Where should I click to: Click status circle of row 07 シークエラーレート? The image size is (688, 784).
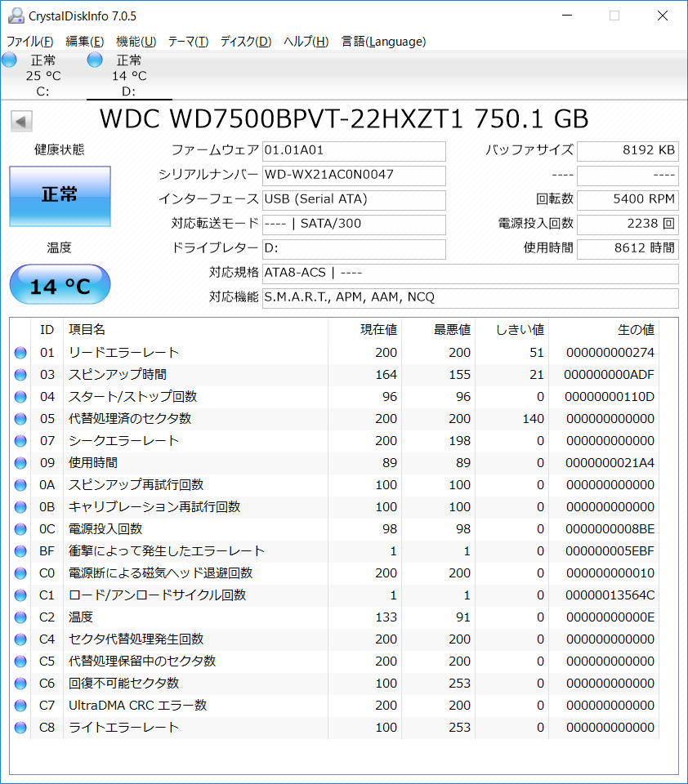coord(20,441)
